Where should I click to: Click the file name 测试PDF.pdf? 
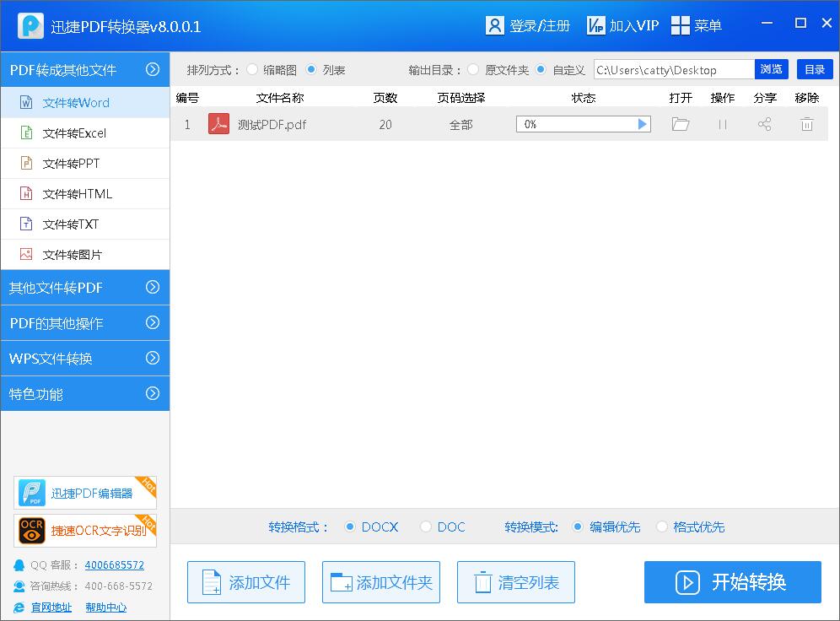point(272,125)
